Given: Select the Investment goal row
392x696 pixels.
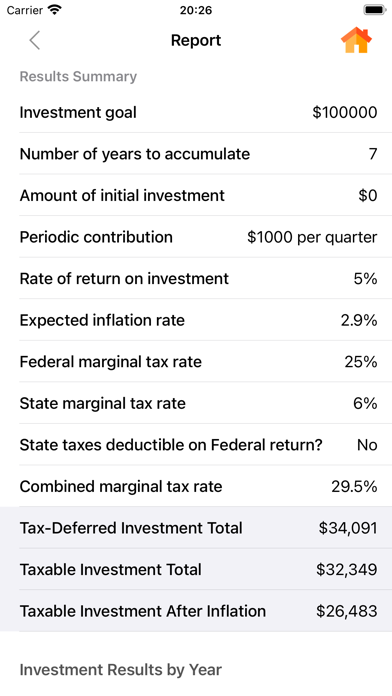Looking at the screenshot, I should click(x=196, y=112).
